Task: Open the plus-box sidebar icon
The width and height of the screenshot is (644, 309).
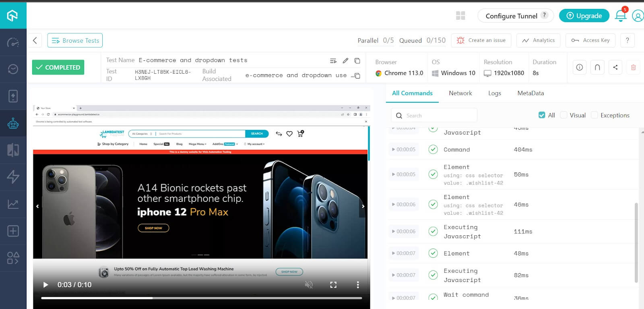Action: (x=13, y=231)
